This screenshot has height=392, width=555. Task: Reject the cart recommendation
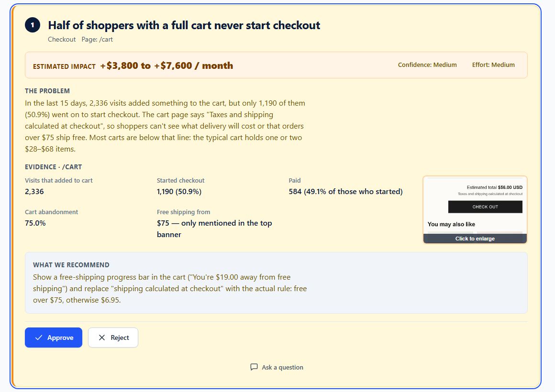click(x=113, y=338)
